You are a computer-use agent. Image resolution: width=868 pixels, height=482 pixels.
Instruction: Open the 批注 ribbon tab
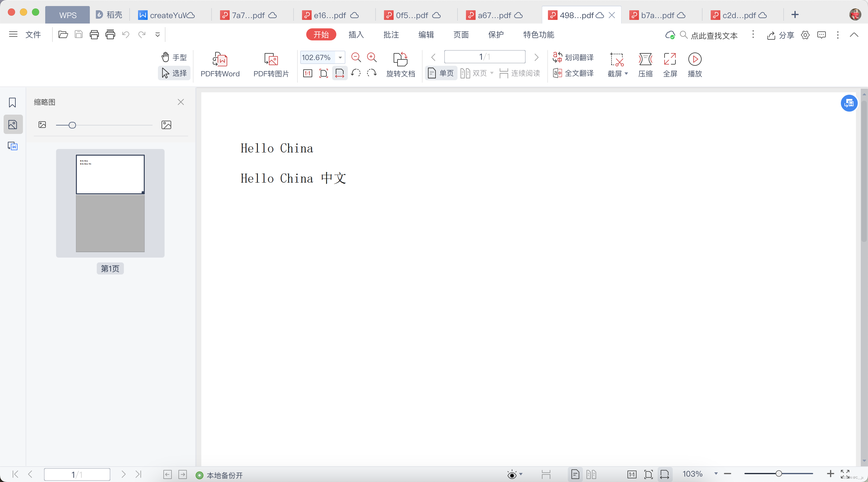pos(391,35)
